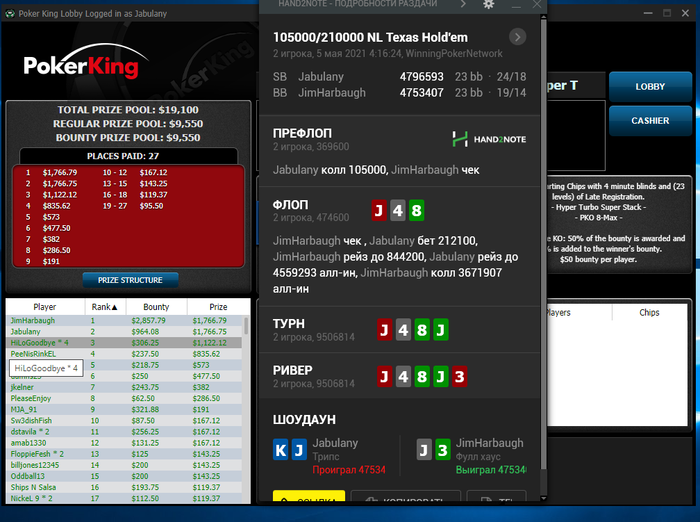Viewport: 700px width, 522px height.
Task: Select 'Ships N Salsa' in the standings
Action: click(124, 487)
